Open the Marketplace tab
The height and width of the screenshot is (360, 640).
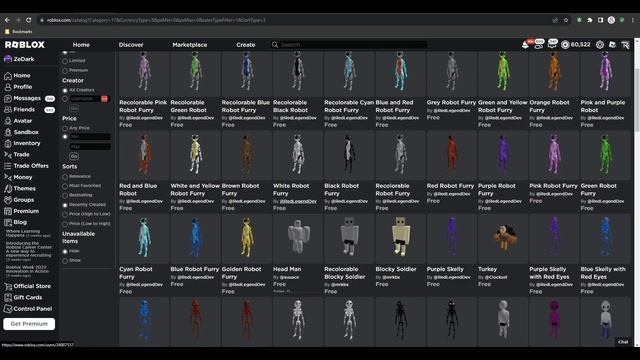pos(190,45)
